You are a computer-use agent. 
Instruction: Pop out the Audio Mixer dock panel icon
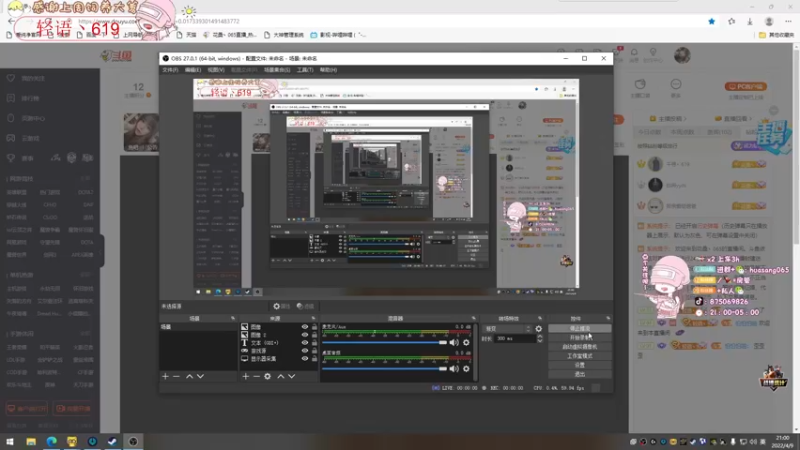[473, 318]
